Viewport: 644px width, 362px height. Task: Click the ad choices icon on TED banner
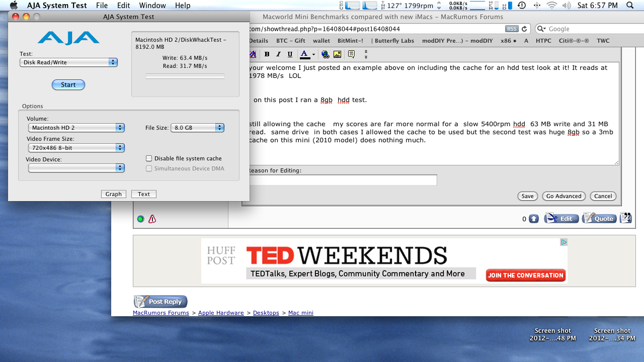[564, 242]
